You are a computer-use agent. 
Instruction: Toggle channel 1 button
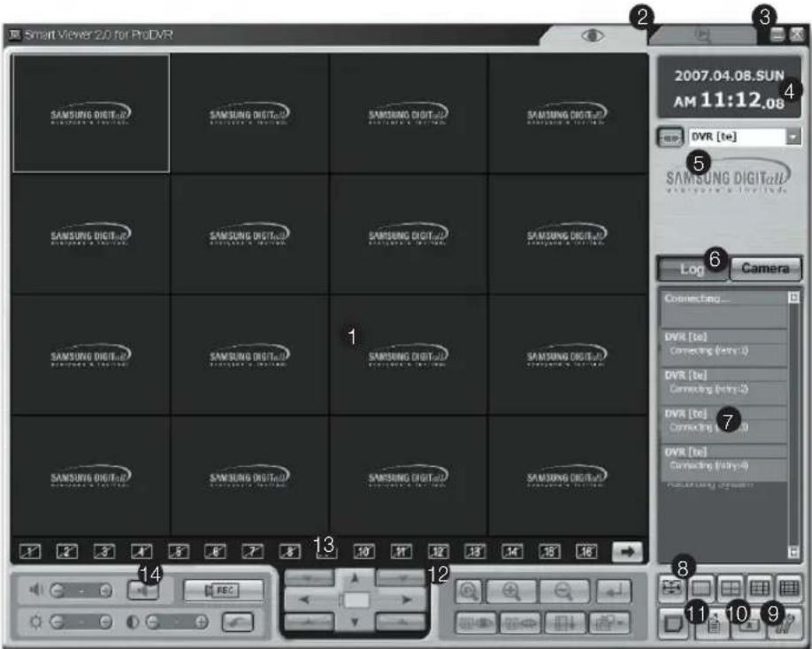coord(30,552)
